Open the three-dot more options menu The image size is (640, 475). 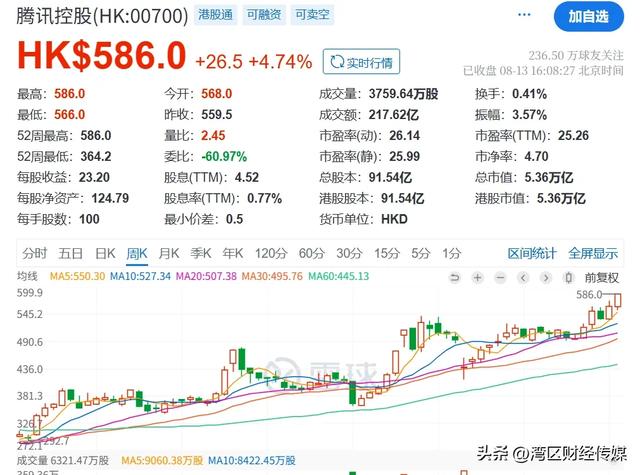click(x=524, y=15)
